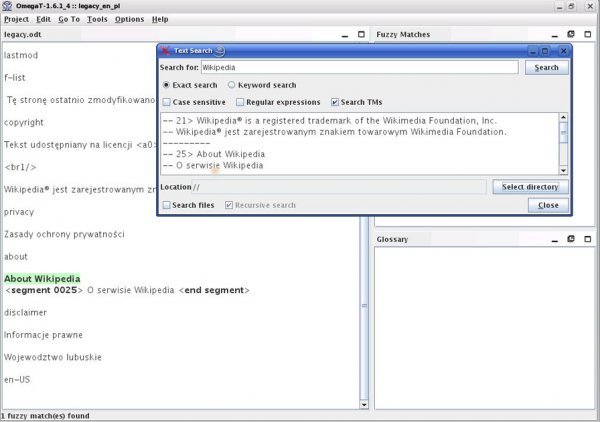Click the search results vertical scrollbar
600x422 pixels.
tap(563, 143)
